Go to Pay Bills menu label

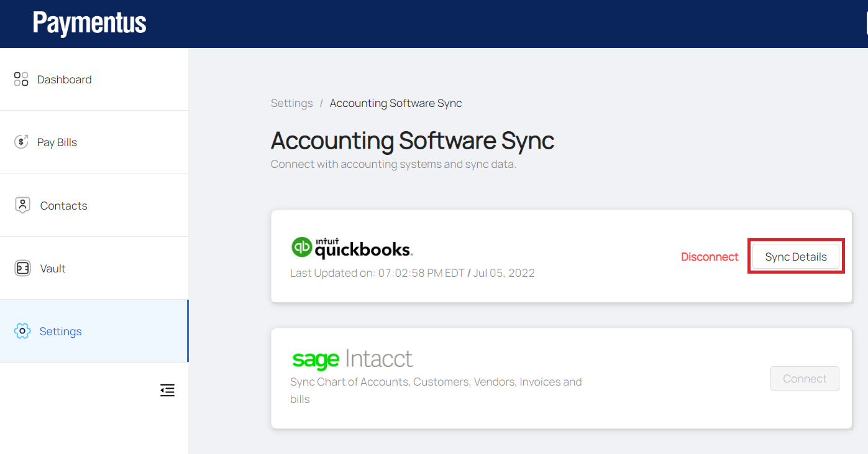57,142
